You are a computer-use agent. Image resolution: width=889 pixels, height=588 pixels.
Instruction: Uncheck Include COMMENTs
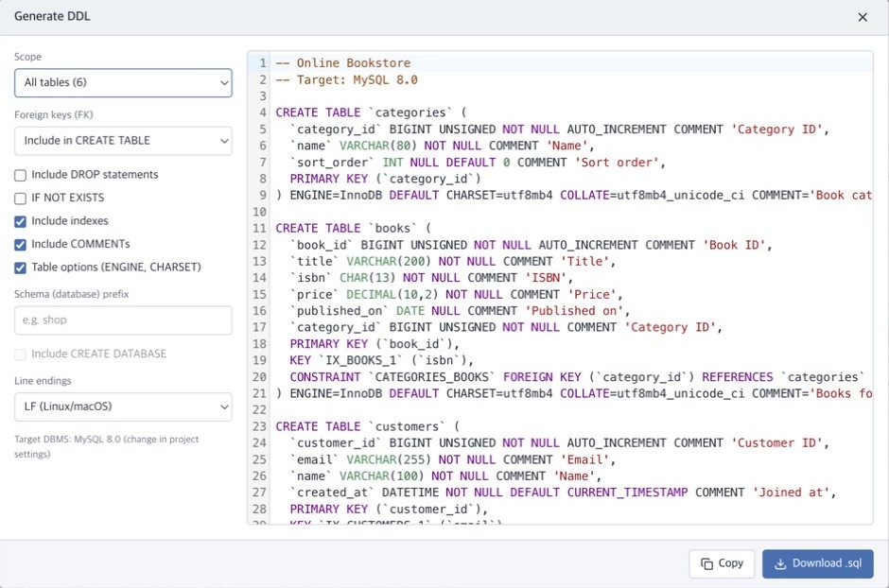click(21, 245)
